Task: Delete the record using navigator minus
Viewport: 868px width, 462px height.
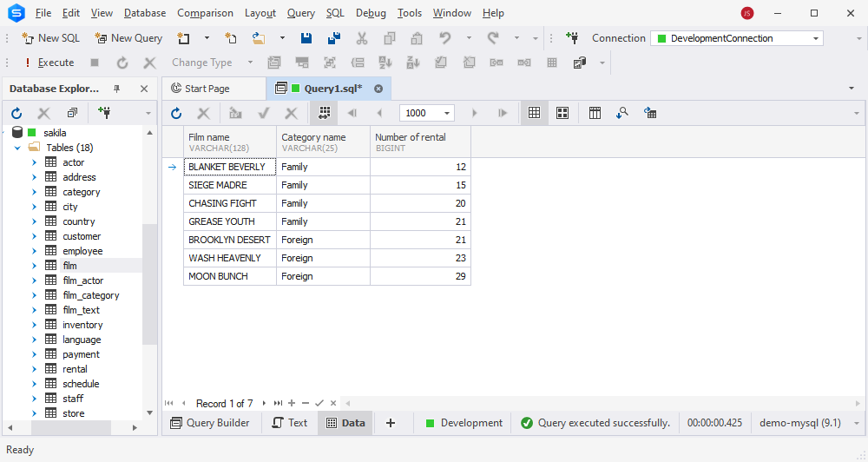Action: coord(305,403)
